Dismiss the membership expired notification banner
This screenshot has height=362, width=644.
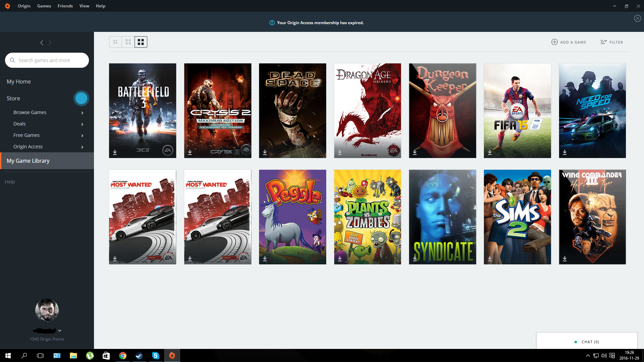tap(637, 18)
